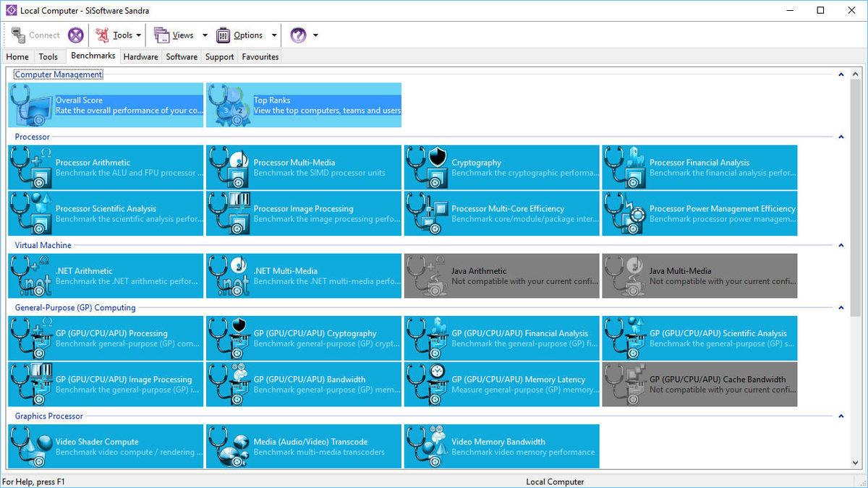
Task: Launch the Cryptography benchmark icon
Action: 427,168
